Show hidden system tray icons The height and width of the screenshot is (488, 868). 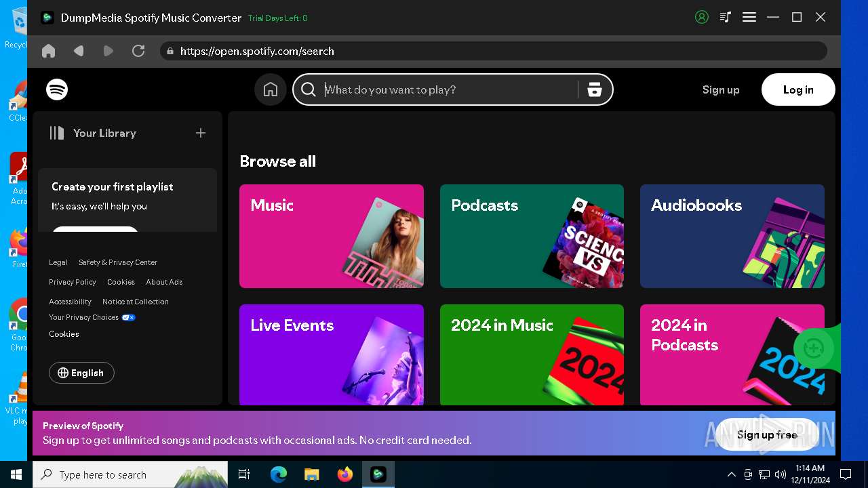coord(731,474)
